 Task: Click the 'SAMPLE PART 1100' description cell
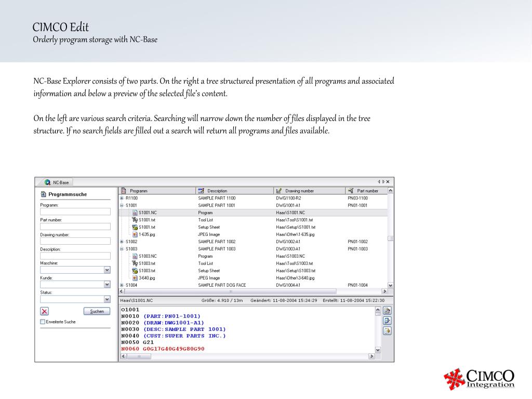[217, 198]
